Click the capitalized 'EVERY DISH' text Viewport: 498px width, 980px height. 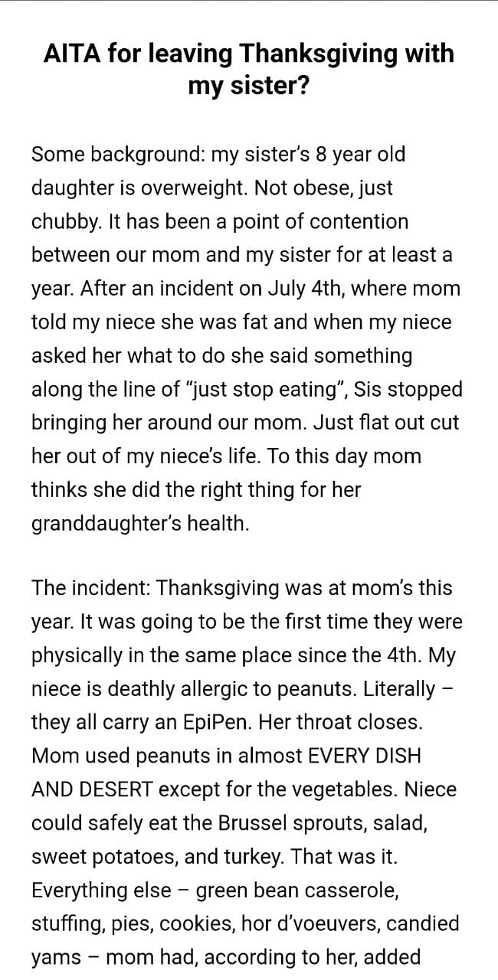click(365, 756)
